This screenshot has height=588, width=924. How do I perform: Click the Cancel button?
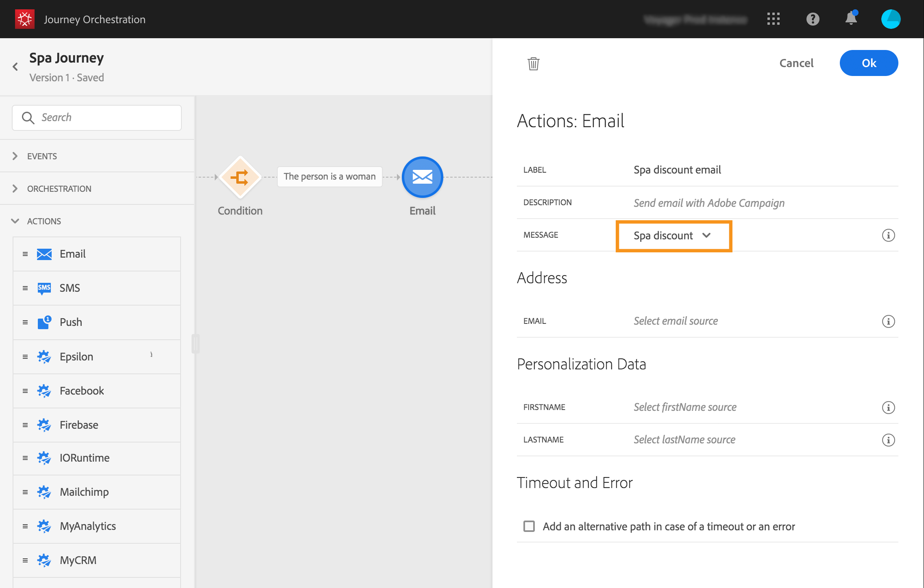796,63
